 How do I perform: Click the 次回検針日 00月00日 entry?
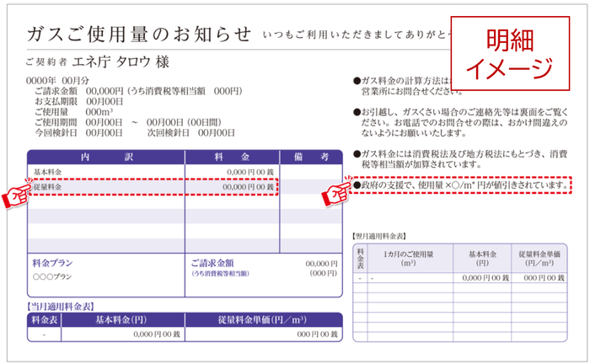point(190,133)
